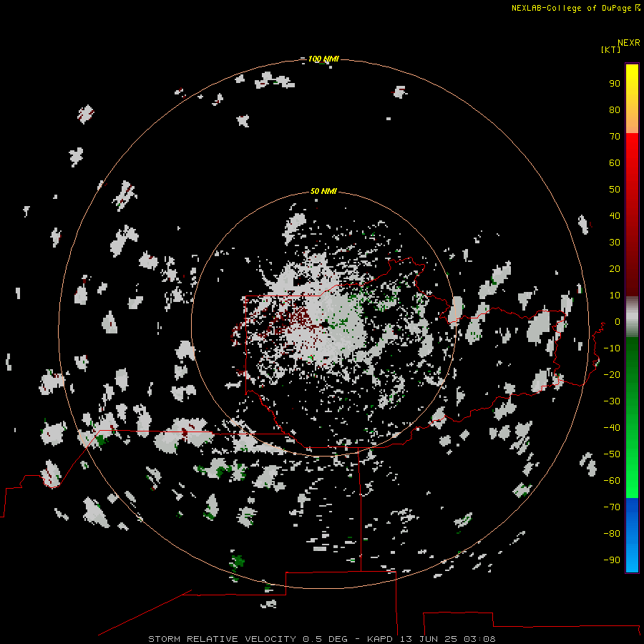The width and height of the screenshot is (644, 644).
Task: Click the 50 value on the velocity scale
Action: pos(615,190)
